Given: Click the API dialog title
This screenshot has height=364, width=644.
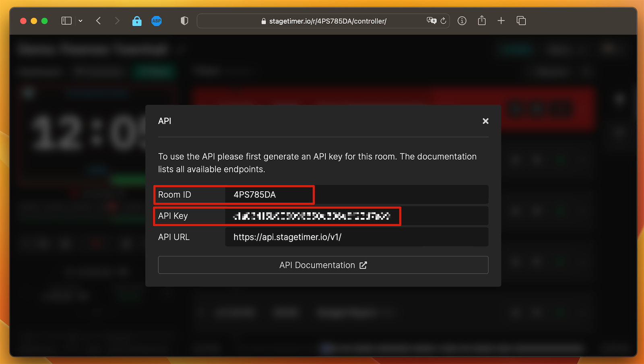Looking at the screenshot, I should [165, 121].
